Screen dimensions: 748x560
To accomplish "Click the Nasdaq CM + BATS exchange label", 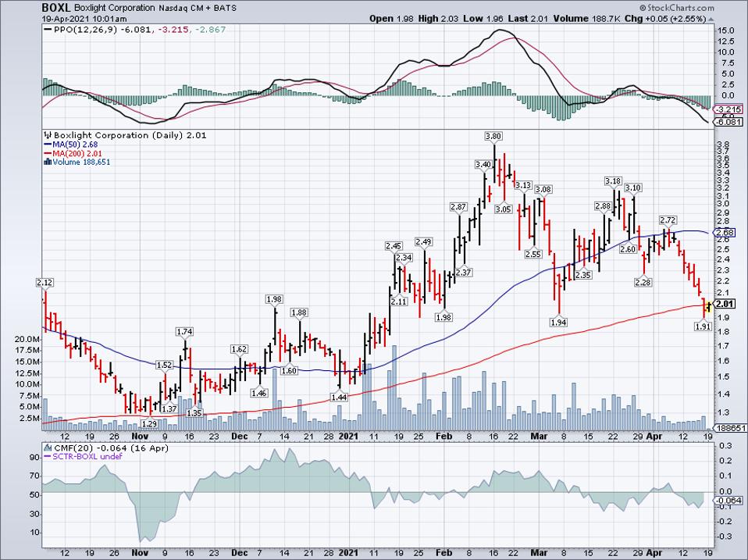I will point(197,8).
